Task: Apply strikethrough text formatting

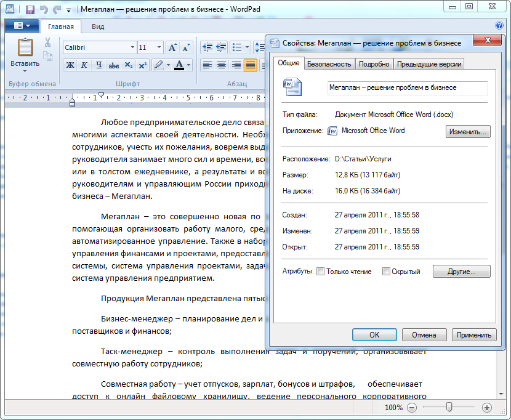Action: (x=113, y=65)
